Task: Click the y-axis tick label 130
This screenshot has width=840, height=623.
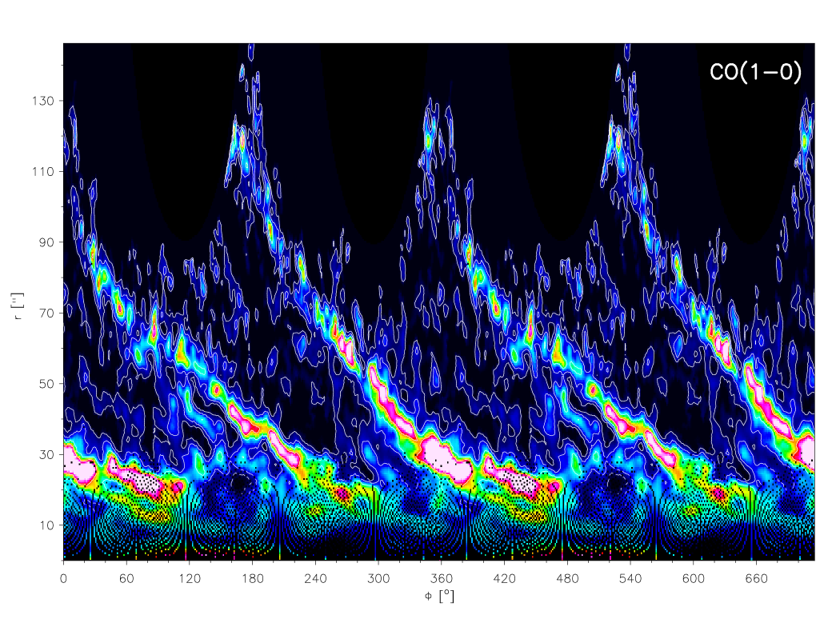Action: click(43, 102)
